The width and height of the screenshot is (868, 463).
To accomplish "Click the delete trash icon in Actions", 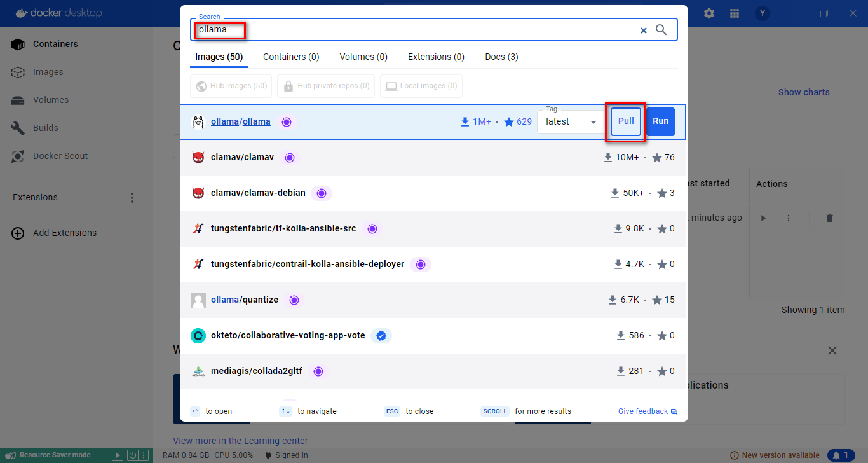I will pyautogui.click(x=829, y=218).
